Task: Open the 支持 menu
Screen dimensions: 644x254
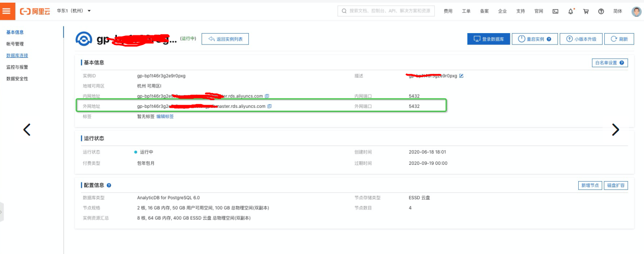Action: click(x=520, y=11)
